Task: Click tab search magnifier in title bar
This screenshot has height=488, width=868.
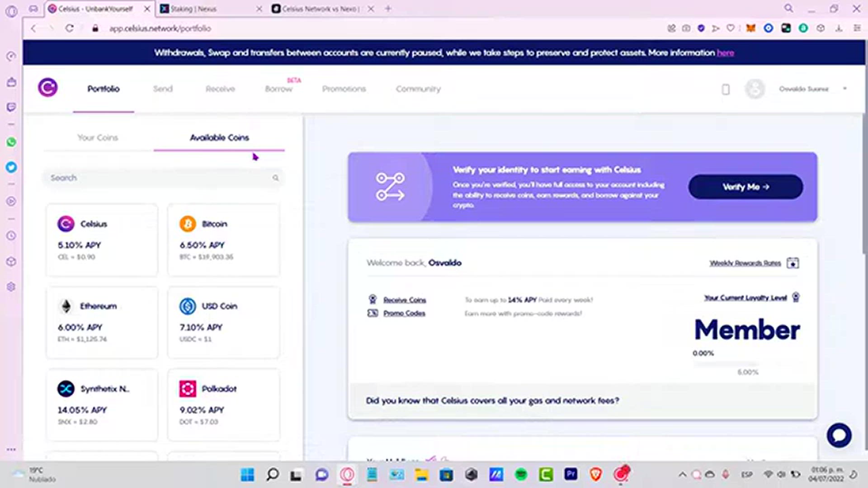Action: click(x=788, y=9)
